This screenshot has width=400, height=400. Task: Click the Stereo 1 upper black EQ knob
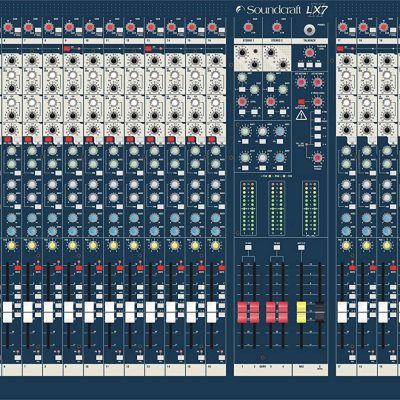pyautogui.click(x=242, y=52)
